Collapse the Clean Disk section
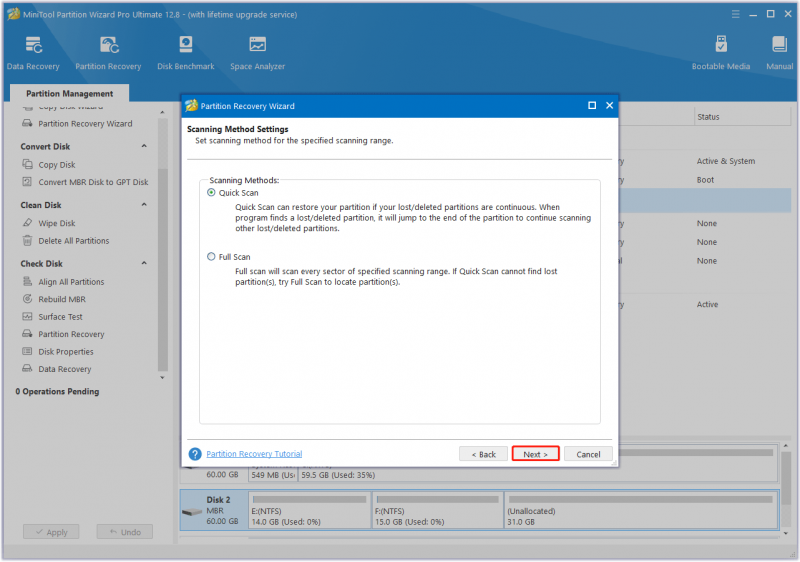The width and height of the screenshot is (800, 562). 144,205
